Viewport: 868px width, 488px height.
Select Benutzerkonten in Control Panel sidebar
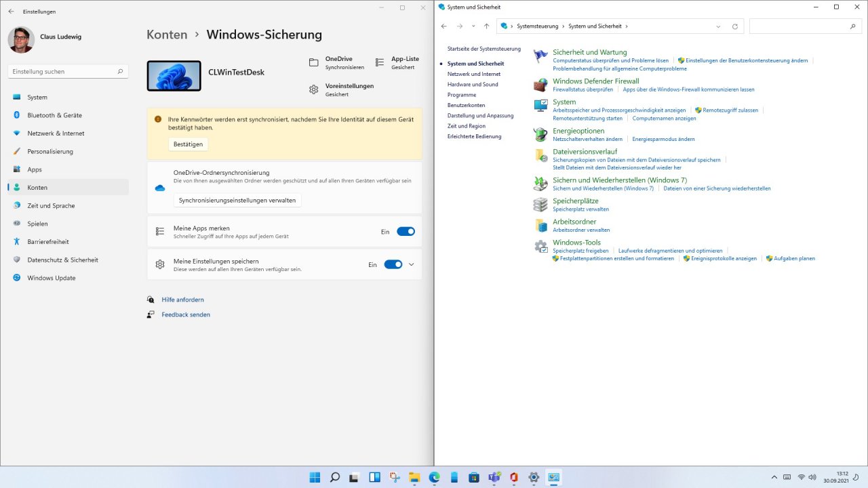467,105
